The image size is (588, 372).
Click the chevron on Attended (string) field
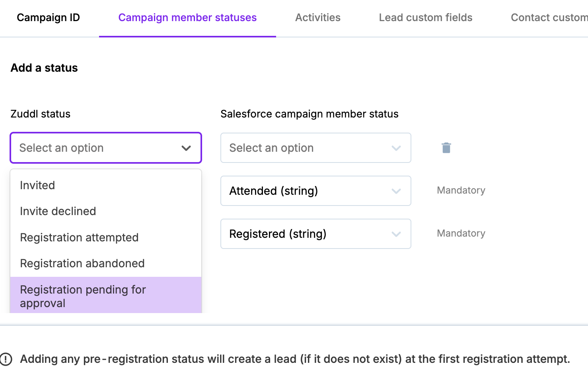pos(396,191)
